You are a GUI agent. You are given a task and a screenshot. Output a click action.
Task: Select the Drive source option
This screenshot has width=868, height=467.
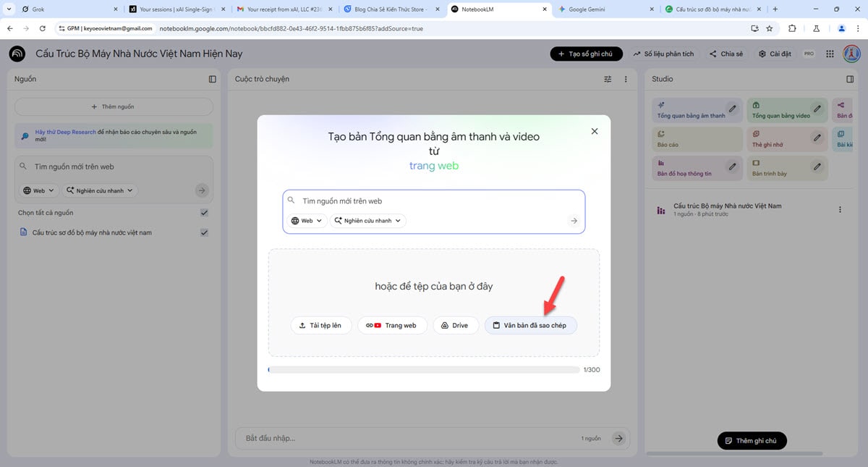point(456,326)
